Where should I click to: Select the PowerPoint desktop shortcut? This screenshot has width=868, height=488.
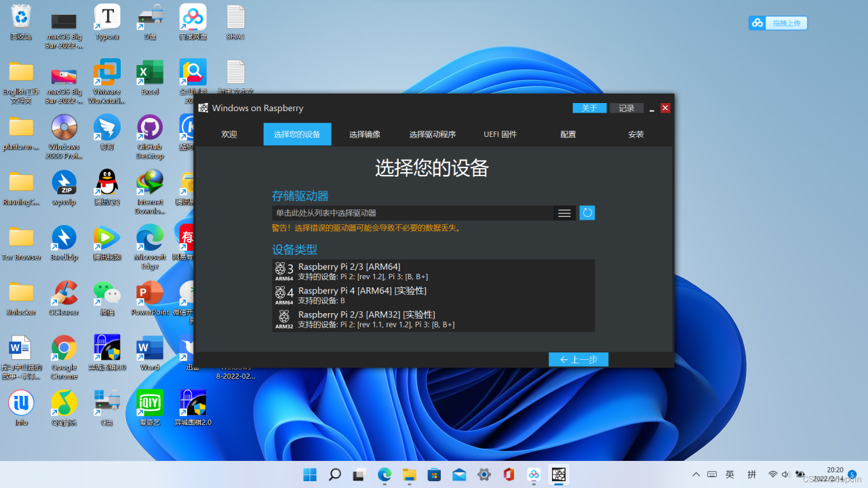150,298
